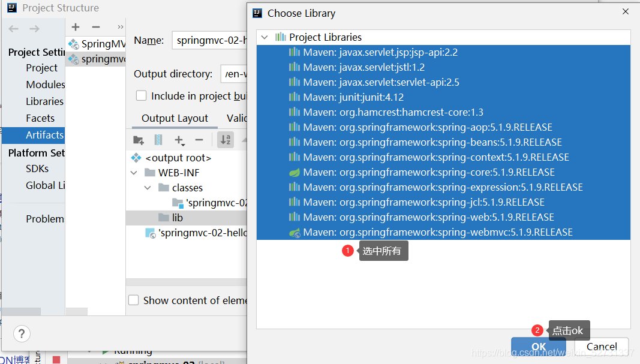Open the add copy-of dropdown in Output Layout
Image resolution: width=640 pixels, height=364 pixels.
pyautogui.click(x=179, y=140)
